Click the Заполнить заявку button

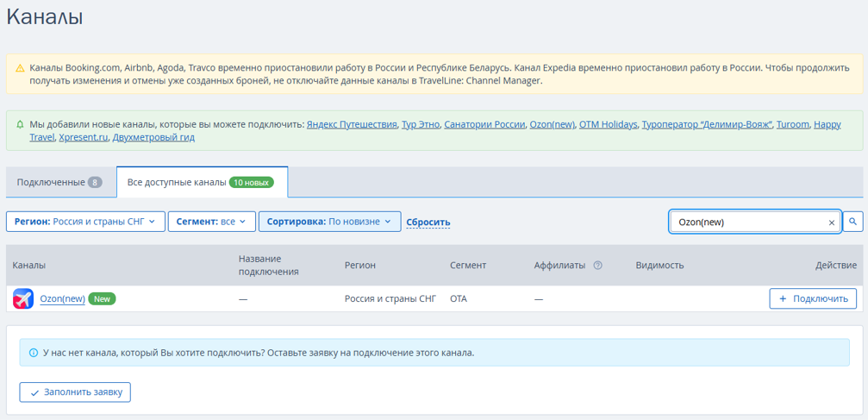(75, 392)
